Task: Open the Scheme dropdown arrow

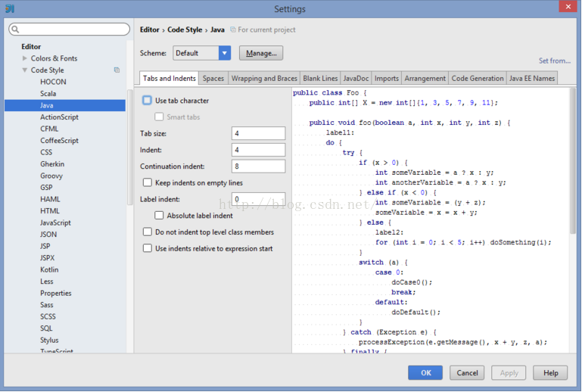Action: pyautogui.click(x=225, y=53)
